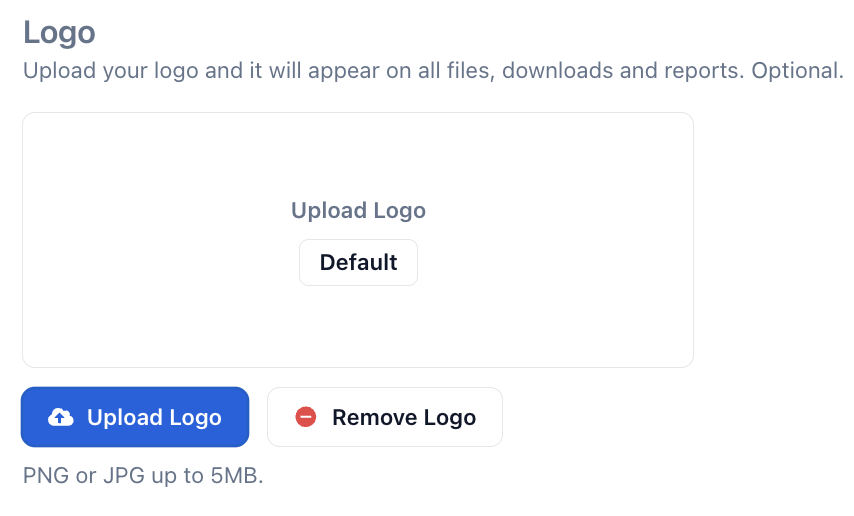Click the red minus circle icon
The height and width of the screenshot is (516, 854).
click(x=306, y=417)
